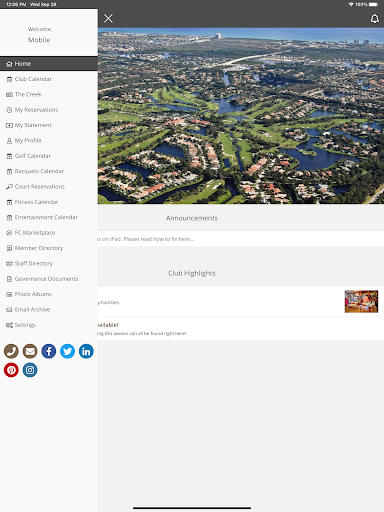Image resolution: width=384 pixels, height=512 pixels.
Task: Open the LinkedIn icon
Action: 86,351
